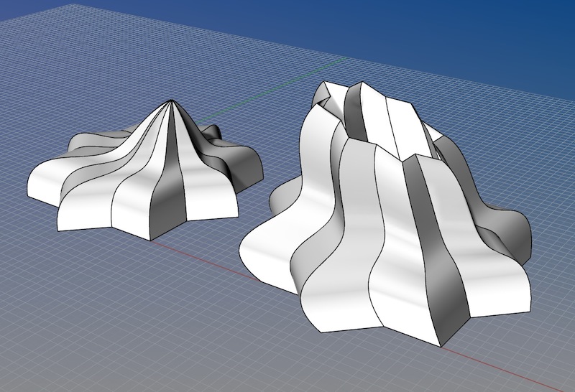Select the shorter star model with pointed peak
Screen dimensions: 575x392
[x=145, y=170]
